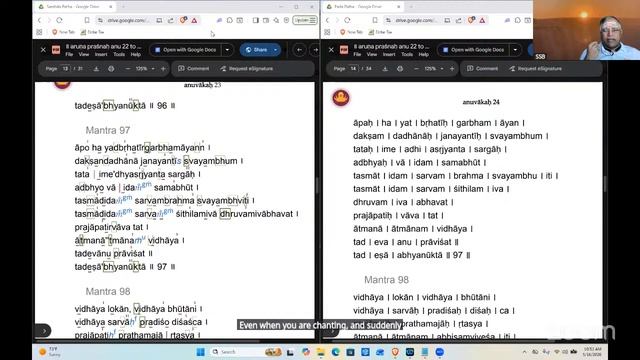This screenshot has width=640, height=360.
Task: Open File menu in right viewer
Action: tap(357, 54)
